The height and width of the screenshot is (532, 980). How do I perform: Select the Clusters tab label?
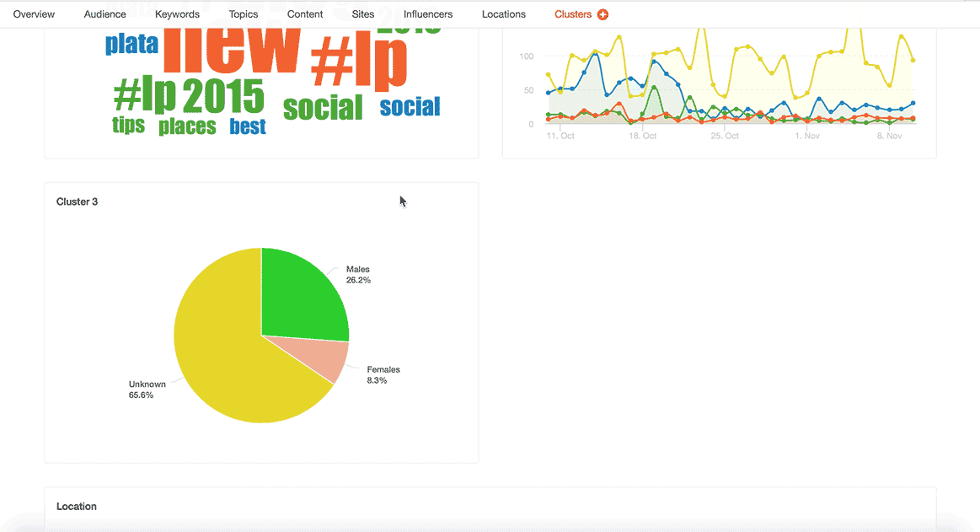tap(573, 14)
